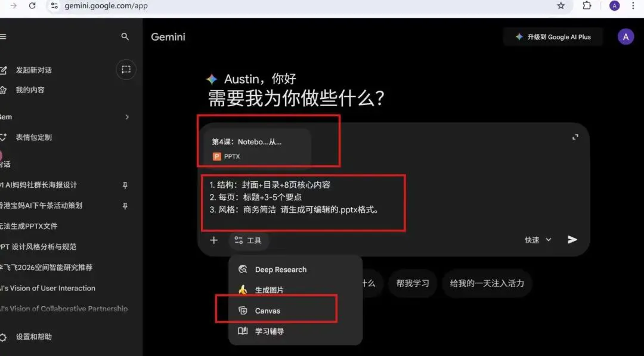Click the 帮我学习 suggestion chip

coord(413,283)
